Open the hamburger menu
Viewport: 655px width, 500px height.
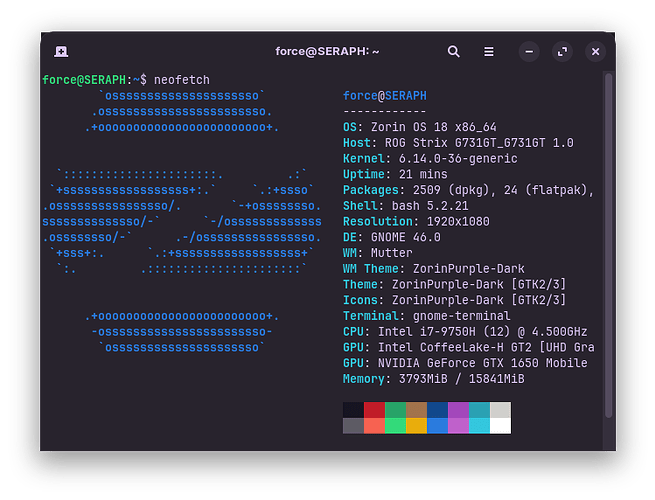[489, 51]
